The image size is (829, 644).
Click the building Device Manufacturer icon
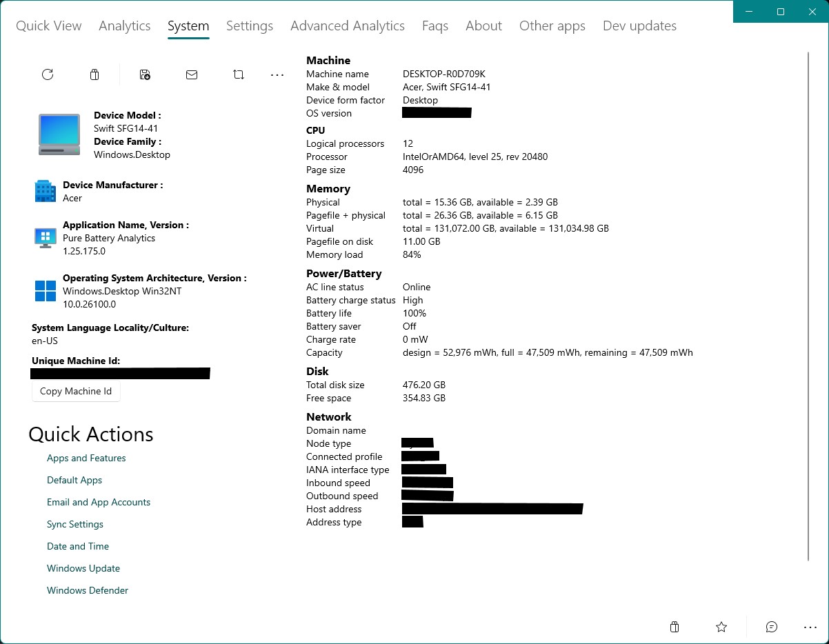pyautogui.click(x=45, y=191)
